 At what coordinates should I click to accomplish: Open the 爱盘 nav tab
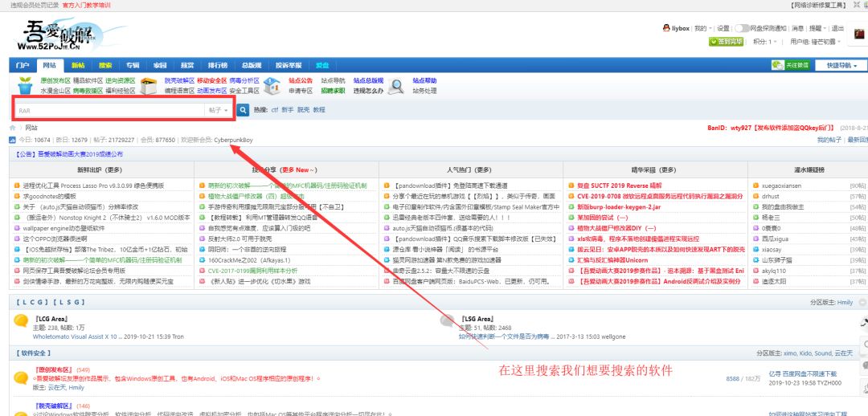(322, 65)
